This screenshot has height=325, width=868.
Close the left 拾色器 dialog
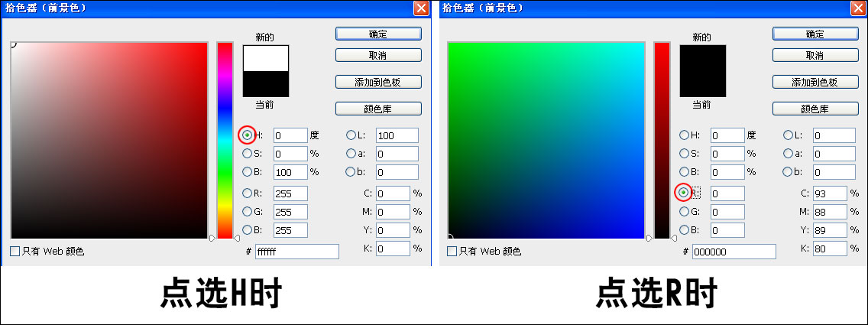pos(421,8)
